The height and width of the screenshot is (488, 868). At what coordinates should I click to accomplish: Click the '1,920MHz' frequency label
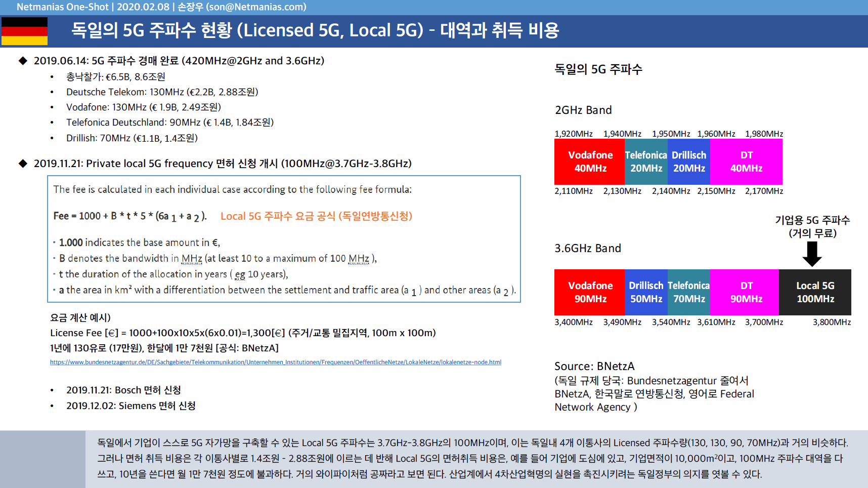pyautogui.click(x=574, y=134)
